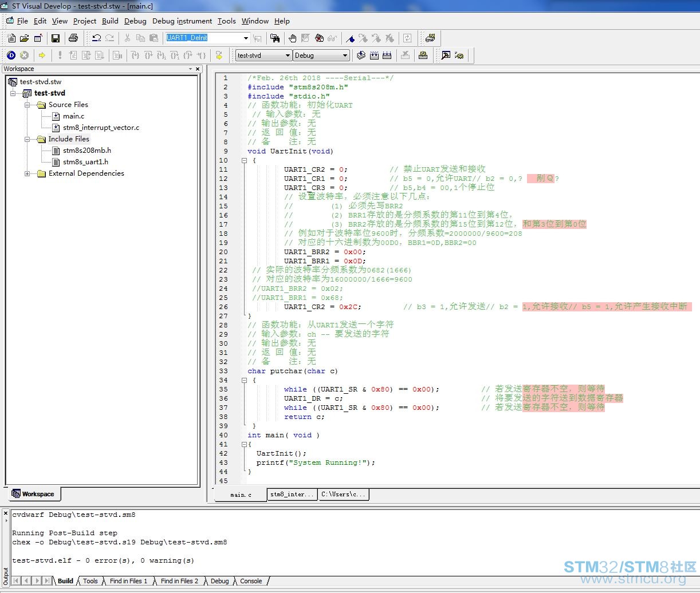Screen dimensions: 700x593
Task: Select the Find in Files 1 tab
Action: (x=128, y=581)
